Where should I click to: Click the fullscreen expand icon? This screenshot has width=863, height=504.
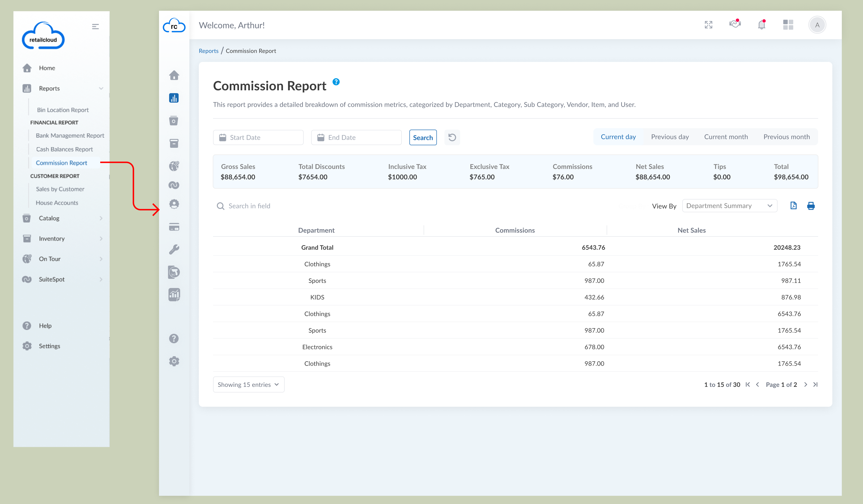(708, 25)
